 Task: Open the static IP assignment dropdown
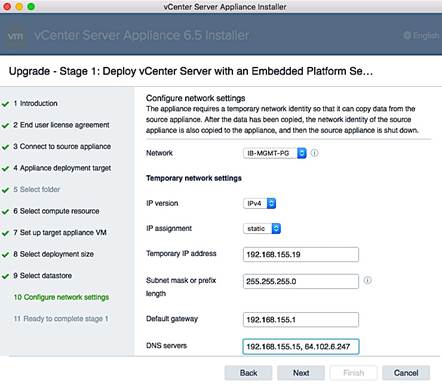tap(262, 229)
